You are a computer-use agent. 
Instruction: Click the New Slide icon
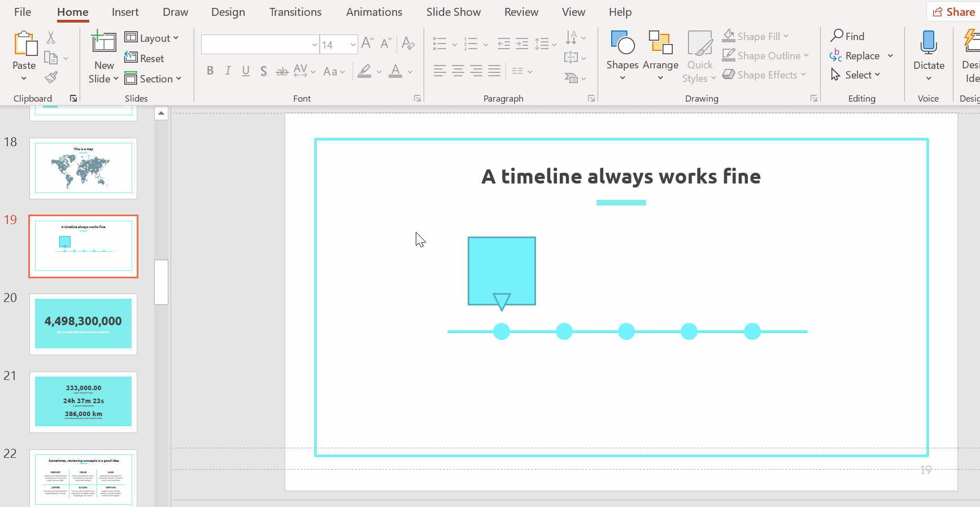coord(104,43)
